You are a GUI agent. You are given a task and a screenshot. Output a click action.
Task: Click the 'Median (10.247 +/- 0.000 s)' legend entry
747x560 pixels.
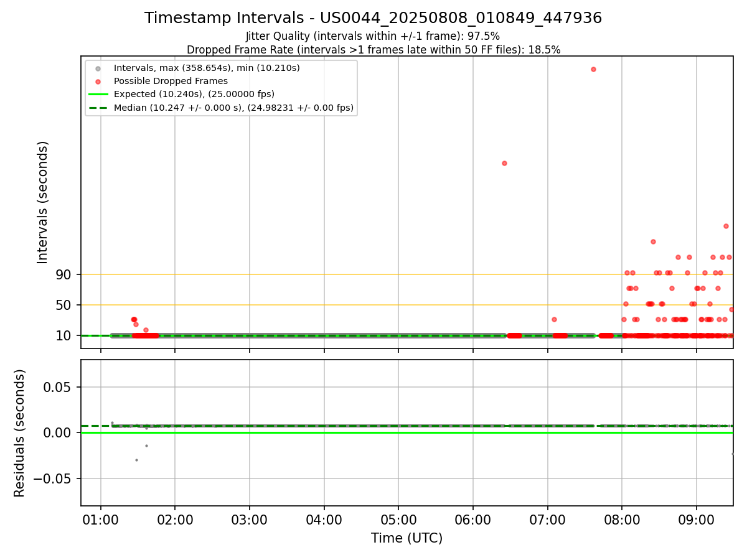point(233,108)
